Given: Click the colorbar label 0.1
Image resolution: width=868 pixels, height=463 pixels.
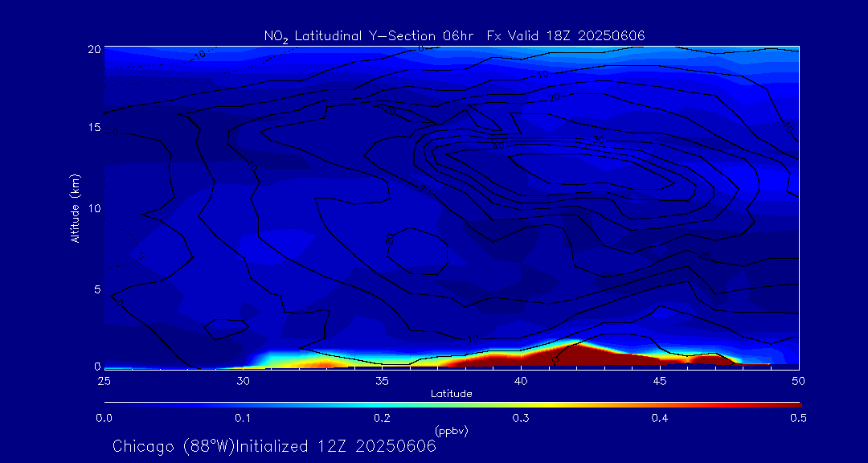Looking at the screenshot, I should [243, 418].
